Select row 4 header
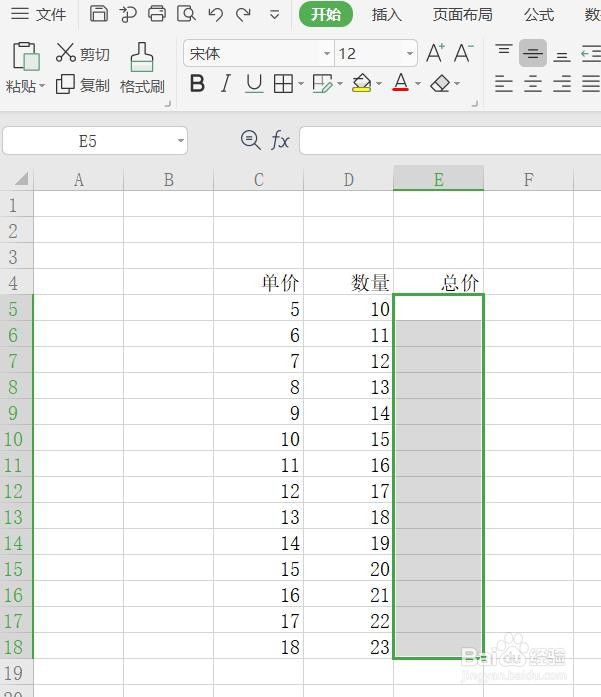 tap(16, 283)
